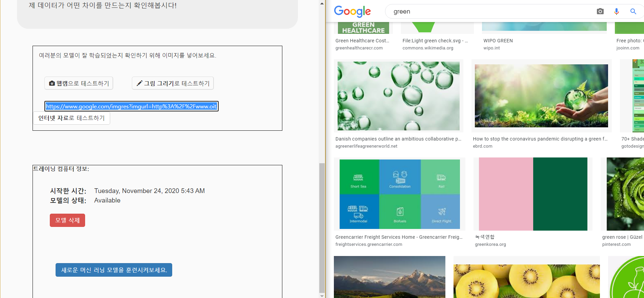The height and width of the screenshot is (298, 644).
Task: Click '녹색연합' title link
Action: [x=485, y=237]
